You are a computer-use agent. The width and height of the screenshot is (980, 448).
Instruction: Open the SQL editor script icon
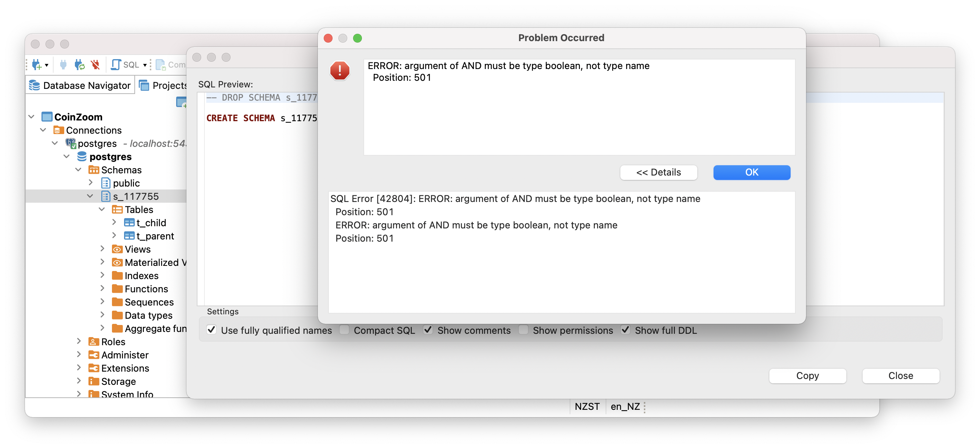(116, 65)
